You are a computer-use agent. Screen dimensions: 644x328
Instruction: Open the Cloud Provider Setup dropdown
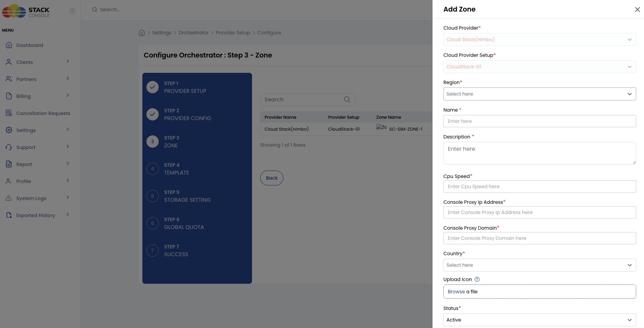(539, 67)
